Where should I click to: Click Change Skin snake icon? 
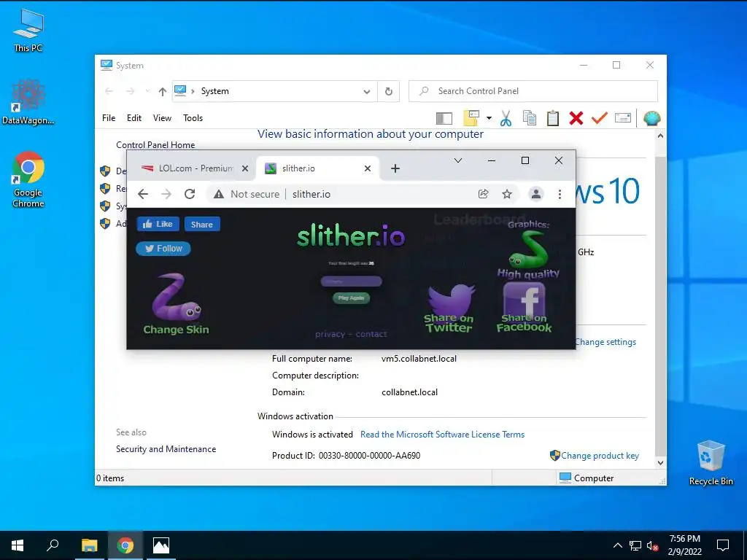tap(176, 304)
